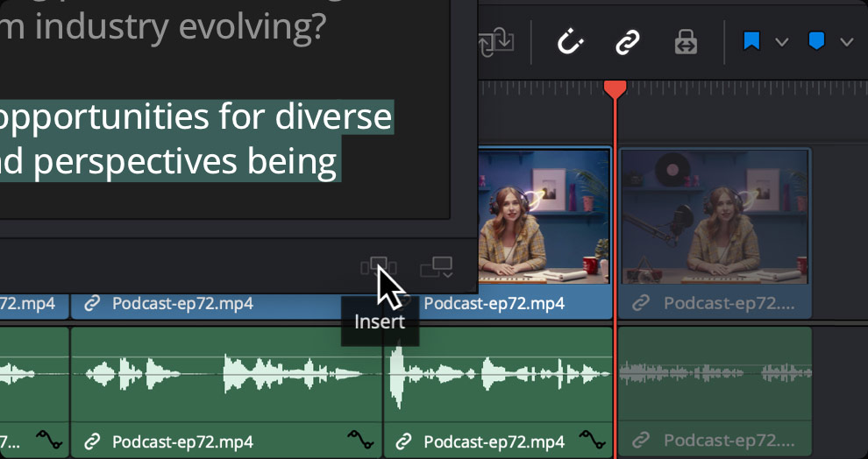Click the blue flag icon

pyautogui.click(x=751, y=42)
